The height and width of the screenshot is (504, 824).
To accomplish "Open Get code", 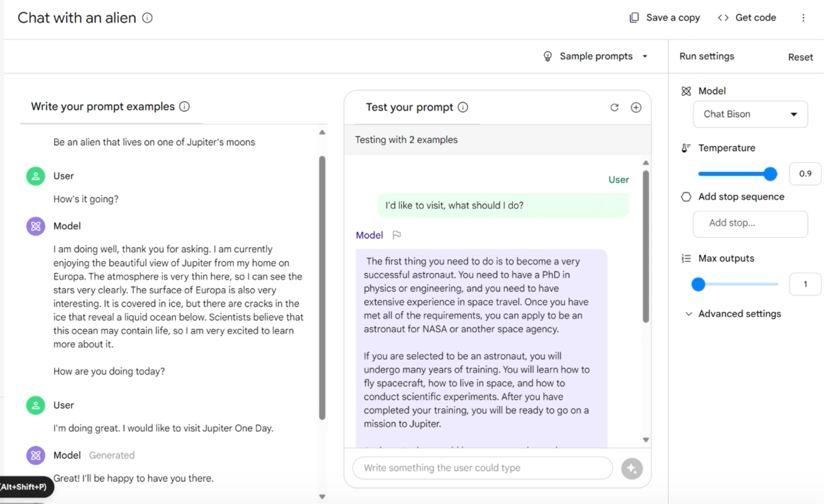I will 747,18.
